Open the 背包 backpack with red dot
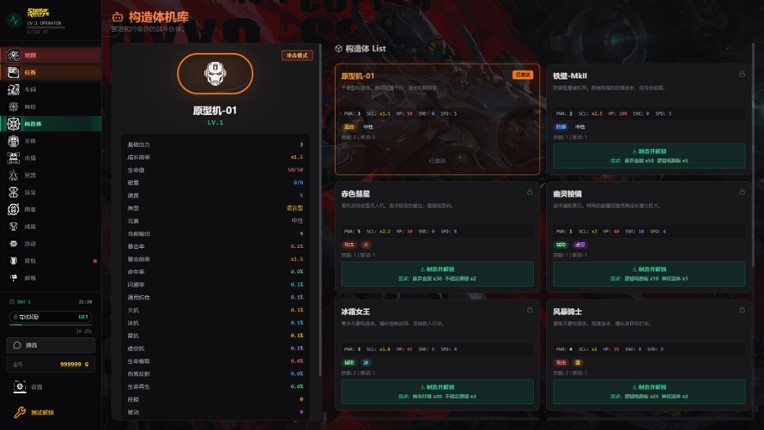The width and height of the screenshot is (764, 430). (x=14, y=261)
